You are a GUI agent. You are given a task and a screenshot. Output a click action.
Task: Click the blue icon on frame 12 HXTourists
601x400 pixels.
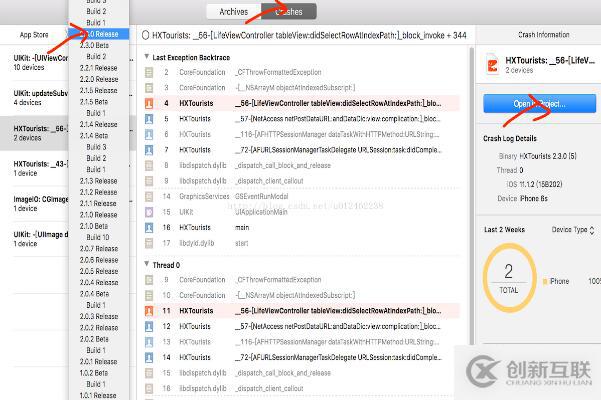149,326
